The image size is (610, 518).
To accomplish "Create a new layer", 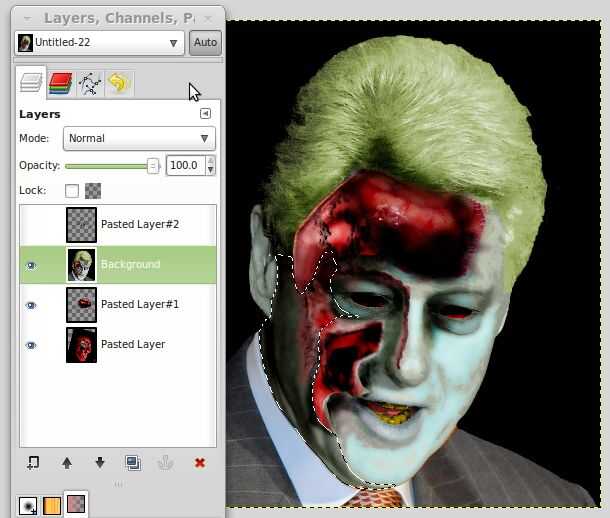I will coord(33,463).
